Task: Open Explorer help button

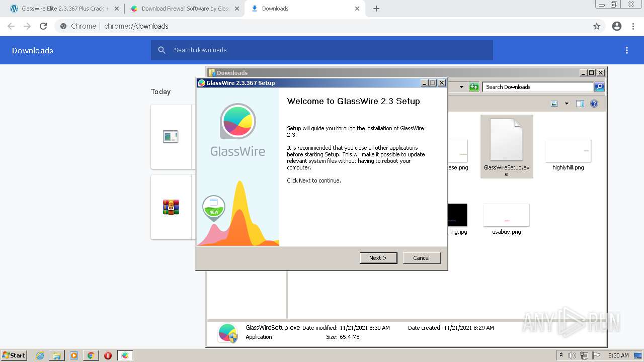Action: 594,104
